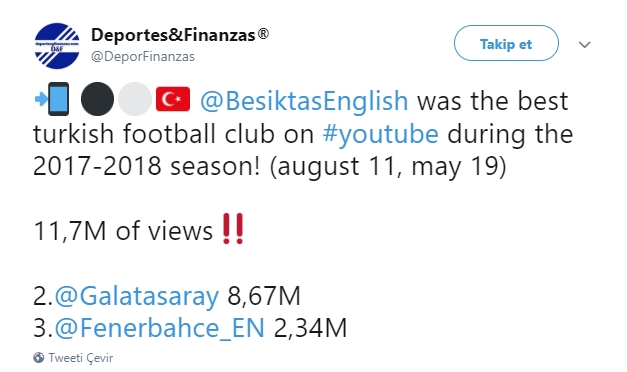Open the Deportes&Finanzas display name

pyautogui.click(x=173, y=35)
